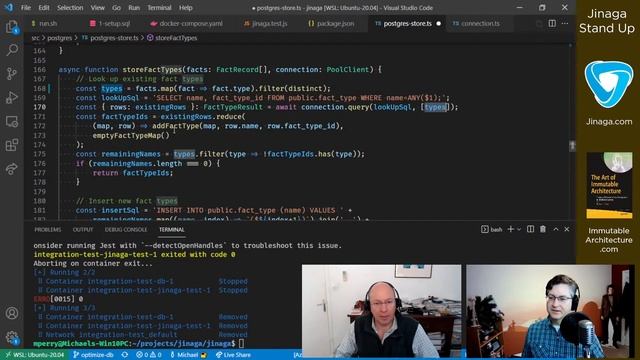Open editor More Actions ellipsis

pyautogui.click(x=564, y=24)
